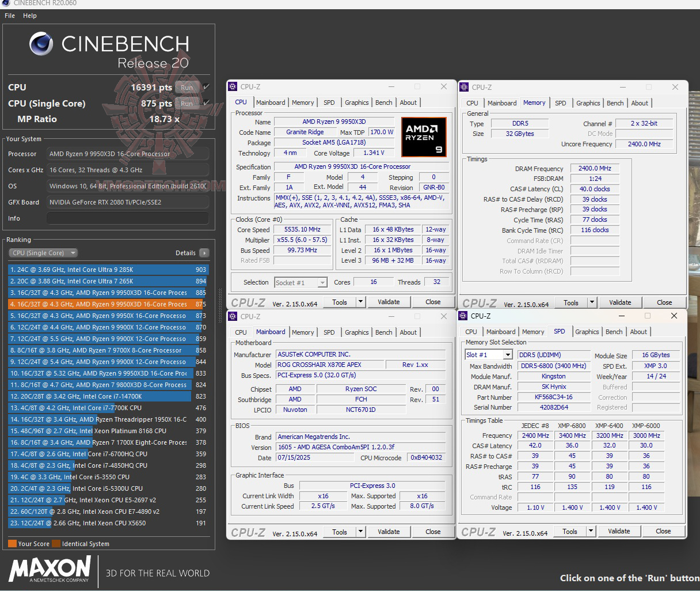Click the CPU-Z icon on the Mainboard window
Viewport: 700px width, 591px height.
click(232, 316)
